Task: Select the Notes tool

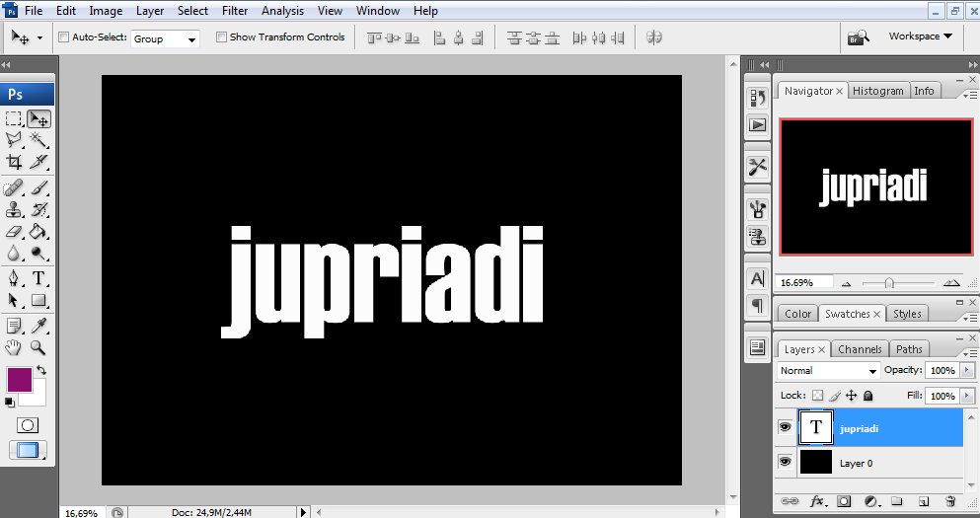Action: point(14,326)
